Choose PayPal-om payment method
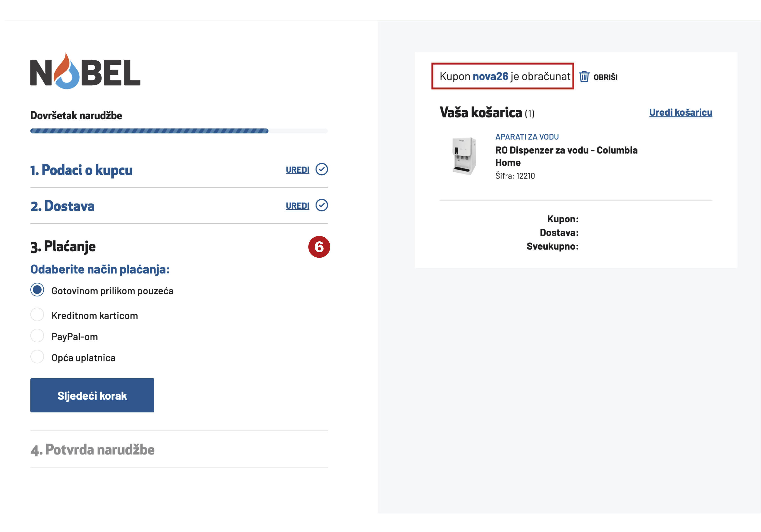Viewport: 761px width, 532px height. click(37, 336)
